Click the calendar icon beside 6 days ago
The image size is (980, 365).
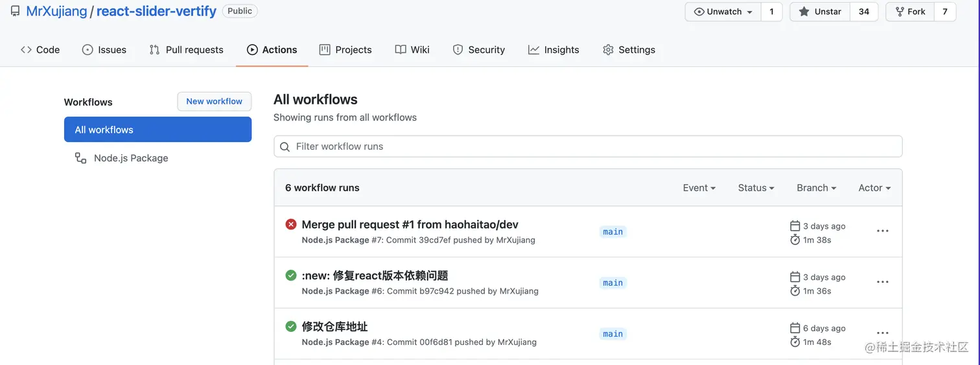click(x=795, y=328)
